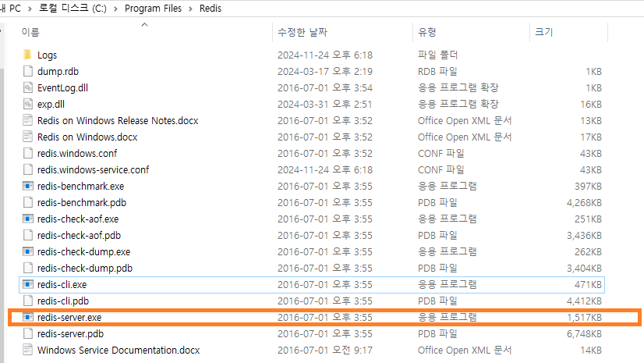Click the Logs folder icon

[x=27, y=55]
